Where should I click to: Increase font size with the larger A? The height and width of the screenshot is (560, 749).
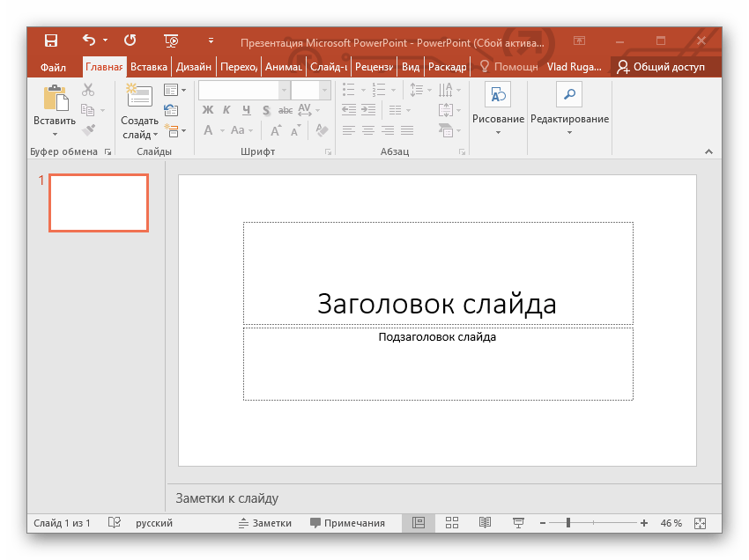276,130
